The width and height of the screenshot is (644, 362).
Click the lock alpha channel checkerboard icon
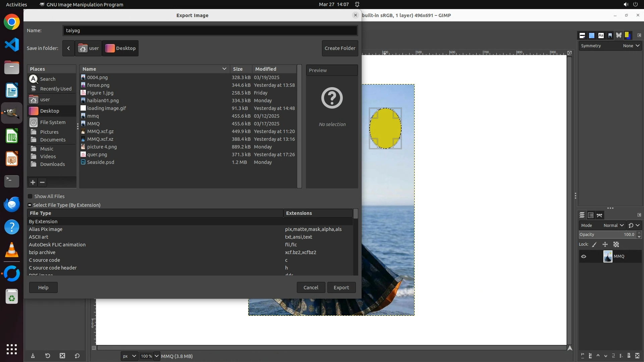616,244
